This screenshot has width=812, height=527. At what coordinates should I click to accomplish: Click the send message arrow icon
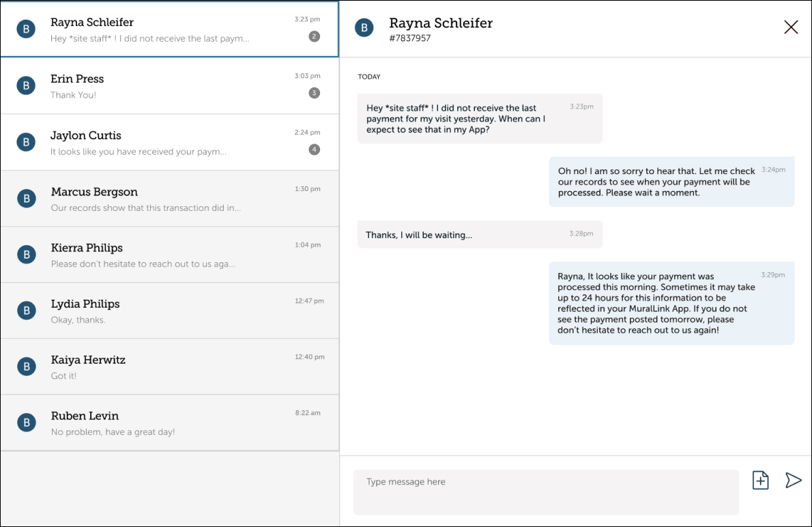pyautogui.click(x=793, y=481)
